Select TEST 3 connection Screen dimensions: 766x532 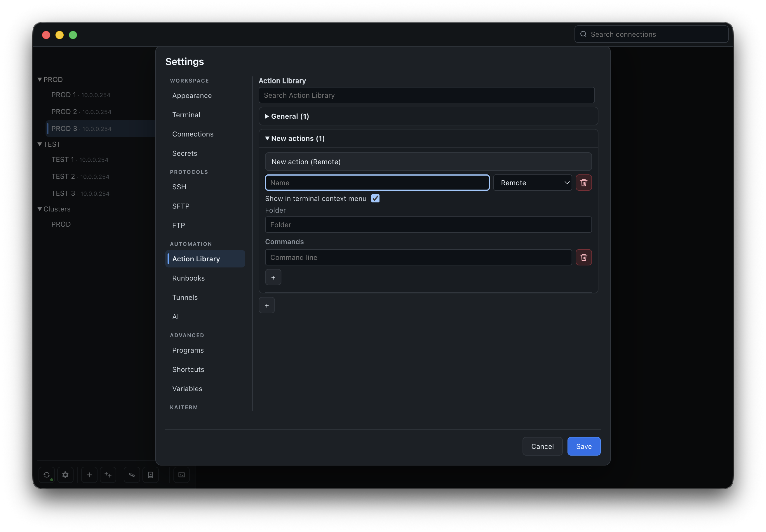click(x=100, y=194)
